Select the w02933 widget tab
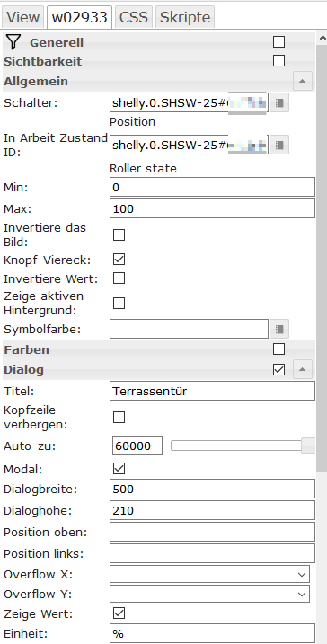 [x=79, y=17]
